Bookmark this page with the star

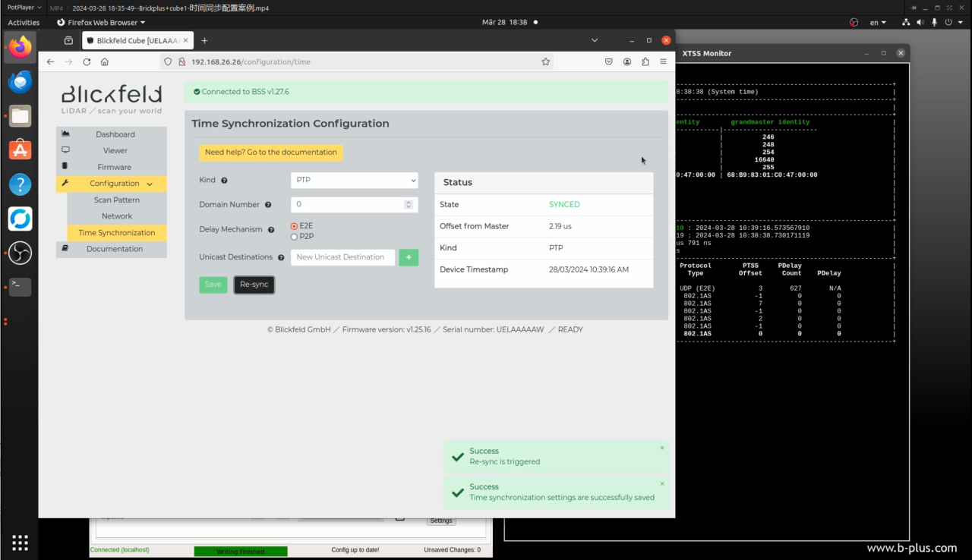point(545,62)
